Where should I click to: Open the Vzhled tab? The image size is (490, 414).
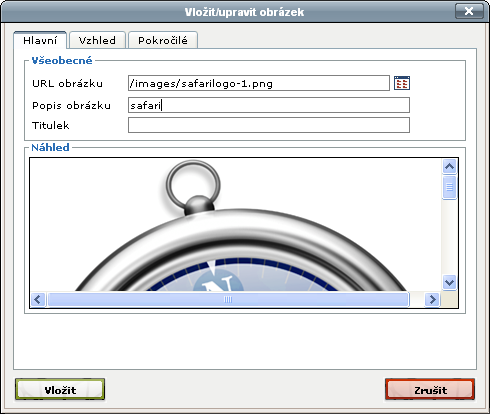pyautogui.click(x=97, y=40)
